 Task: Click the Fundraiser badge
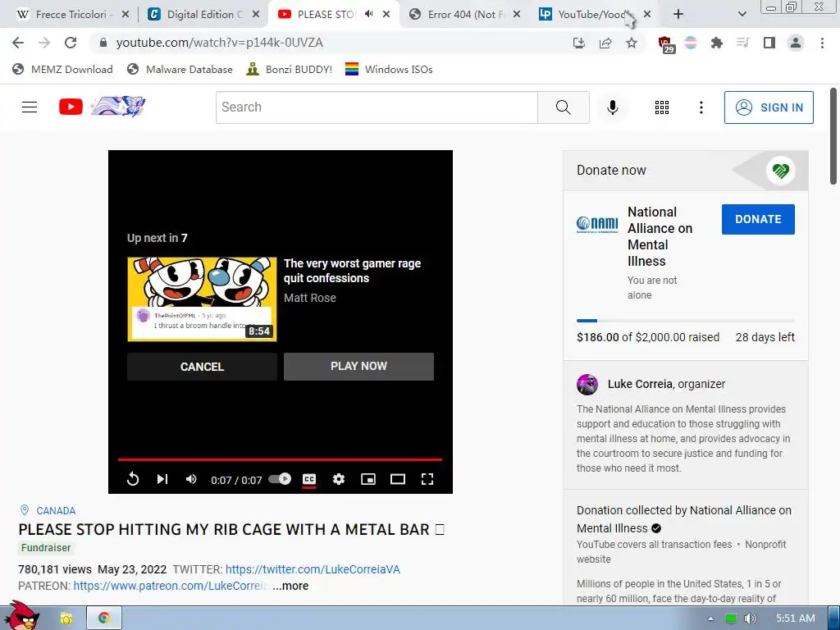[46, 547]
